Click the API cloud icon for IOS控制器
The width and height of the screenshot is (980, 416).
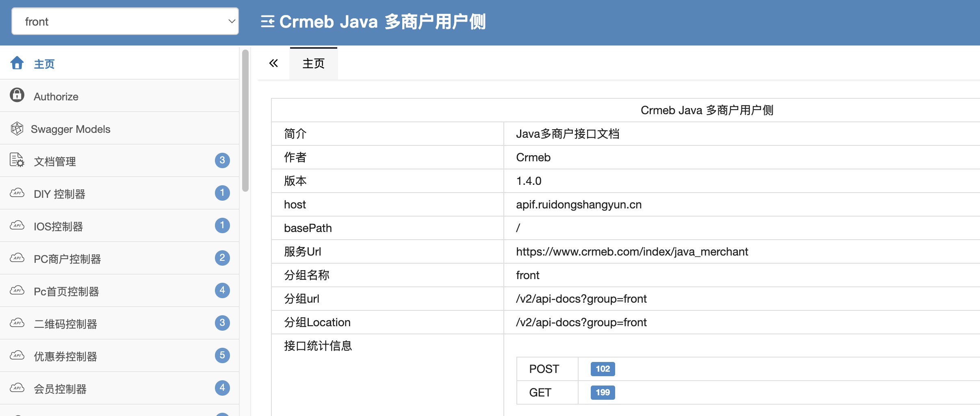17,225
